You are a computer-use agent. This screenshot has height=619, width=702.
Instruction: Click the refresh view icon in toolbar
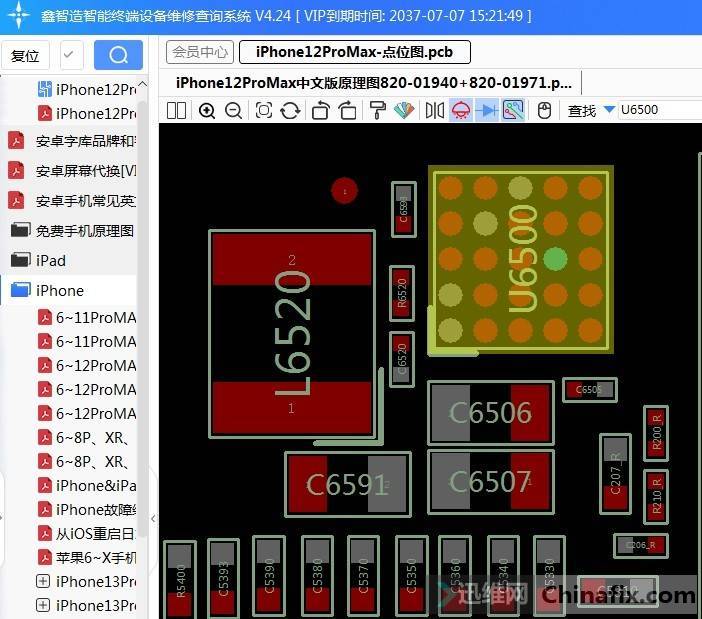pyautogui.click(x=291, y=110)
